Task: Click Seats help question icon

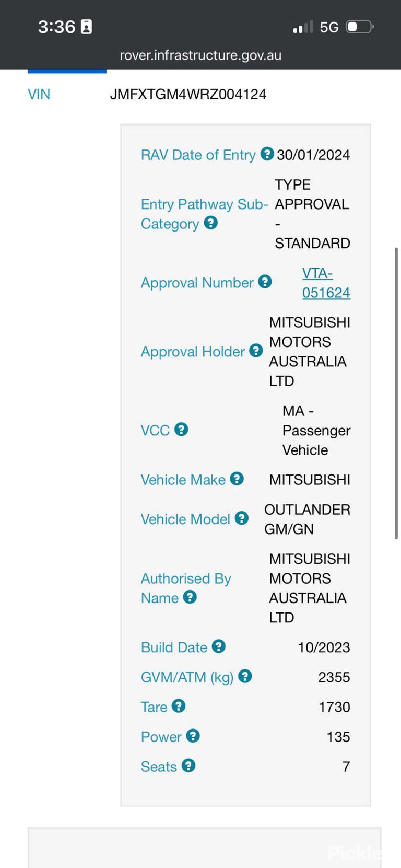Action: [188, 766]
